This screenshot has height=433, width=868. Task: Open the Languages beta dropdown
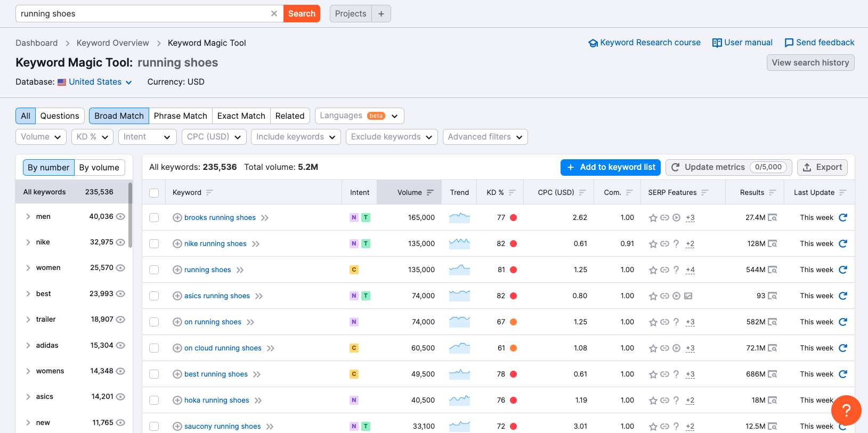tap(359, 116)
